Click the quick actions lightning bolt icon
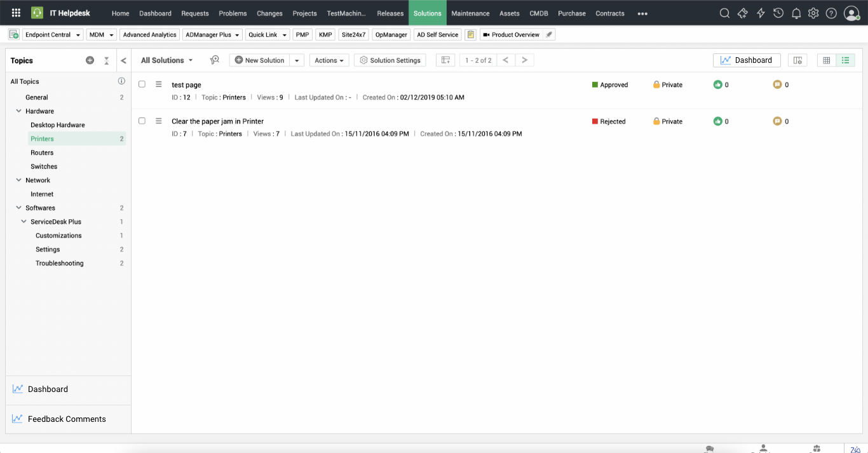 point(761,13)
